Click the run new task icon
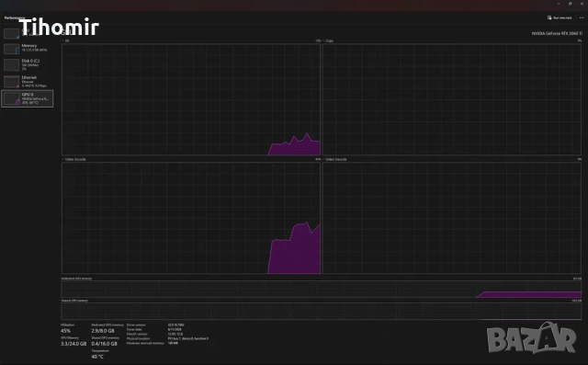The width and height of the screenshot is (588, 365). [x=549, y=17]
